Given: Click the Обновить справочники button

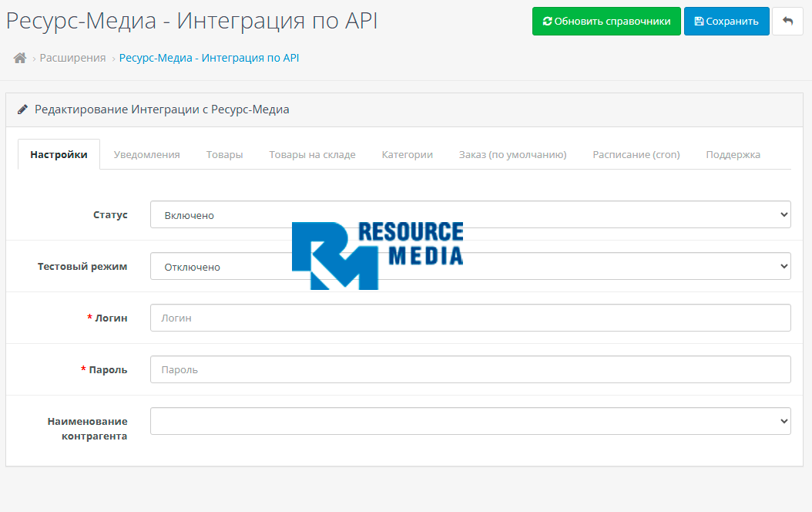Looking at the screenshot, I should tap(606, 22).
